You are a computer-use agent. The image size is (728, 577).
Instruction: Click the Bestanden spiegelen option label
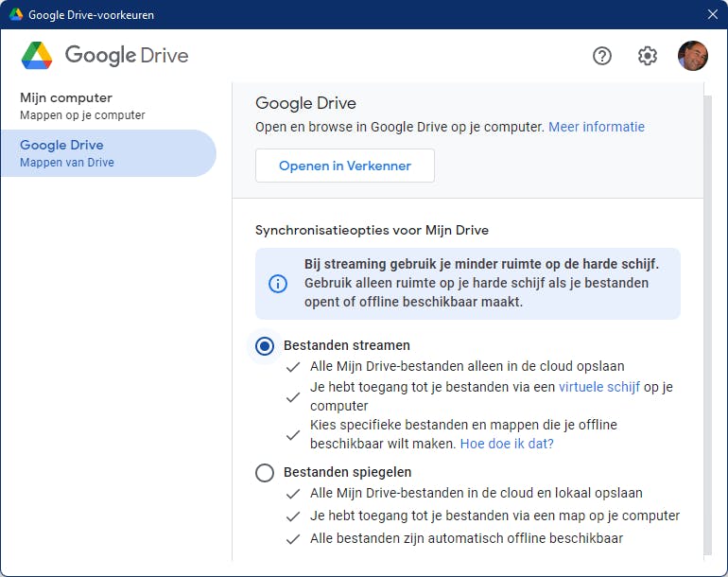click(347, 472)
